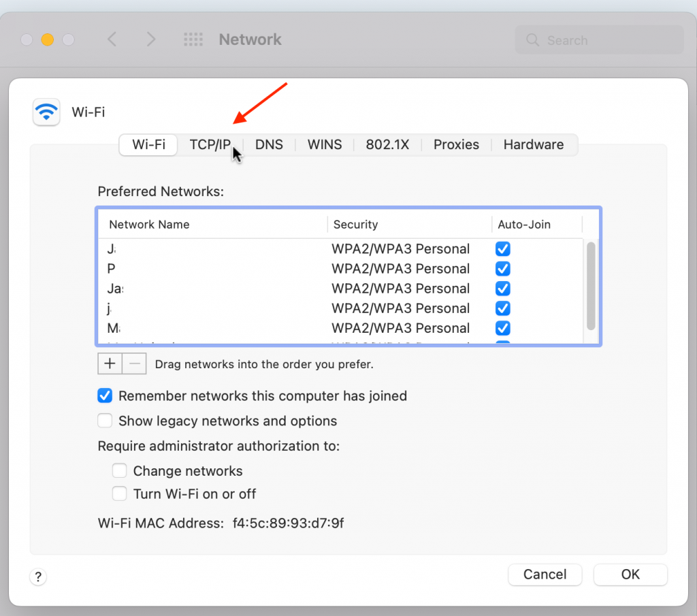Switch to the TCP/IP tab
This screenshot has height=616, width=697.
point(210,144)
